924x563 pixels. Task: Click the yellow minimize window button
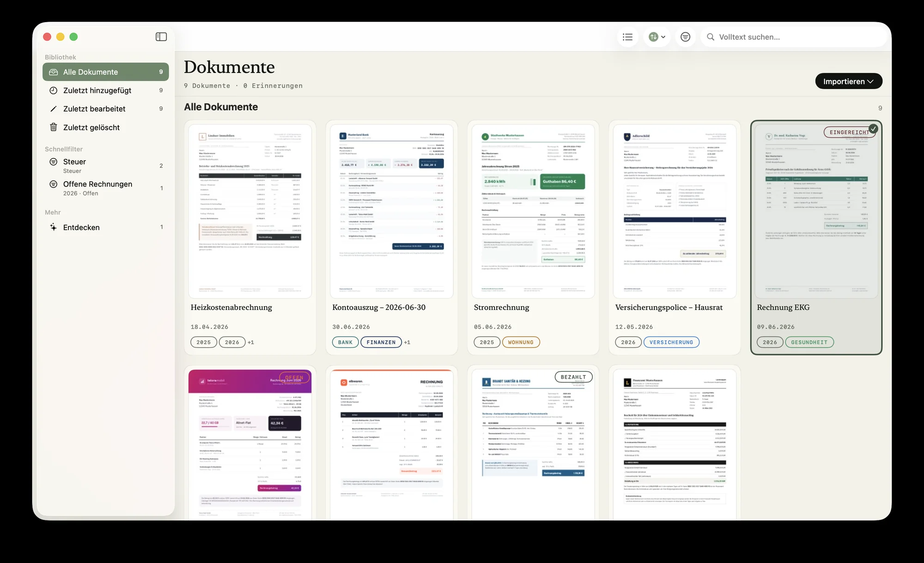[60, 37]
